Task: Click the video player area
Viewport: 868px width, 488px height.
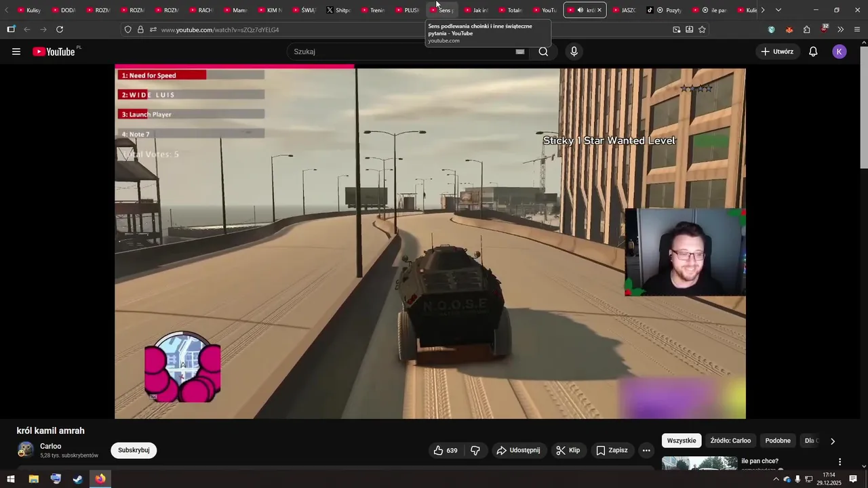Action: (x=430, y=241)
